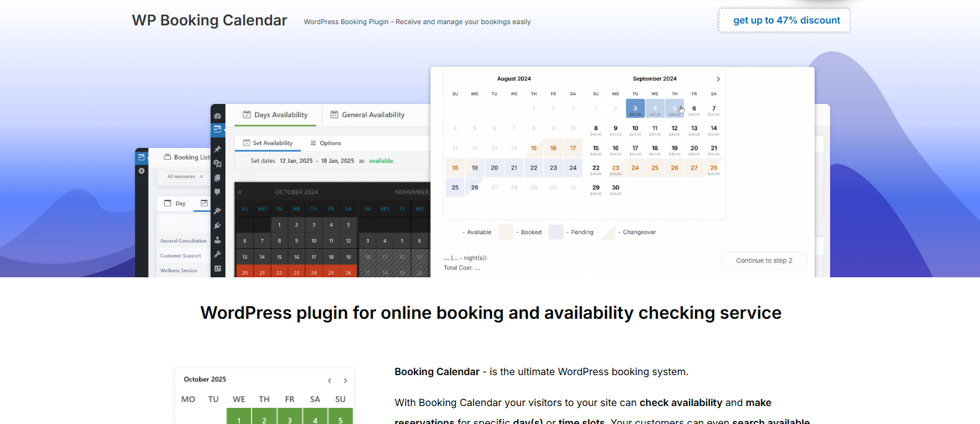Image resolution: width=980 pixels, height=424 pixels.
Task: Open the Users person icon in sidebar
Action: click(217, 240)
